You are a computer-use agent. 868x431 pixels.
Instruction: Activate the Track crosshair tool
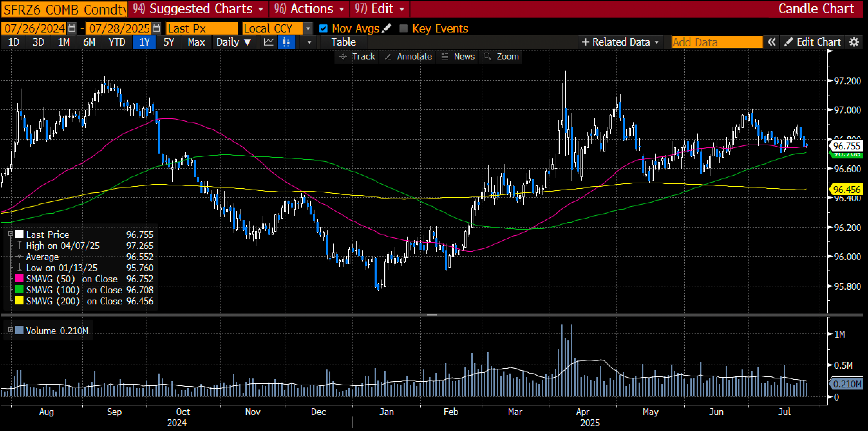(357, 56)
